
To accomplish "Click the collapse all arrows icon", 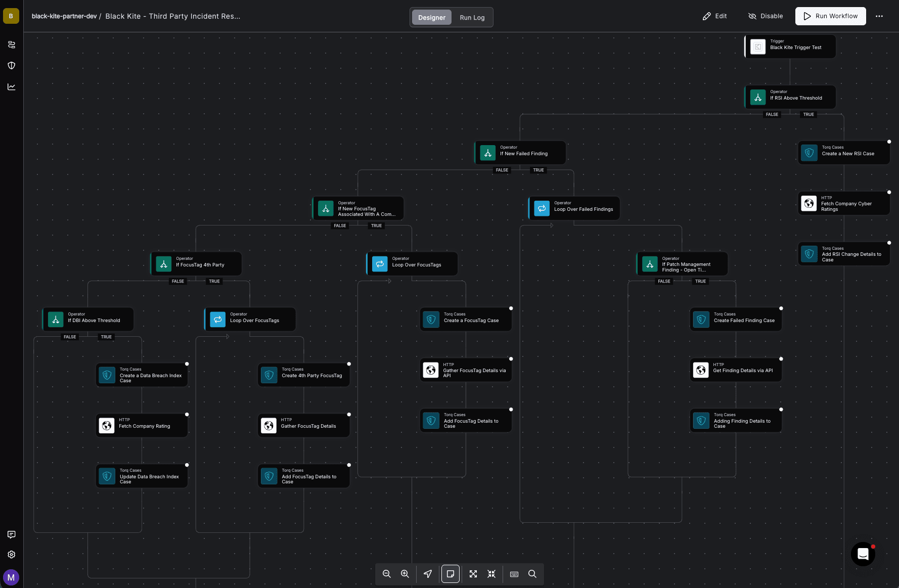I will (x=491, y=574).
